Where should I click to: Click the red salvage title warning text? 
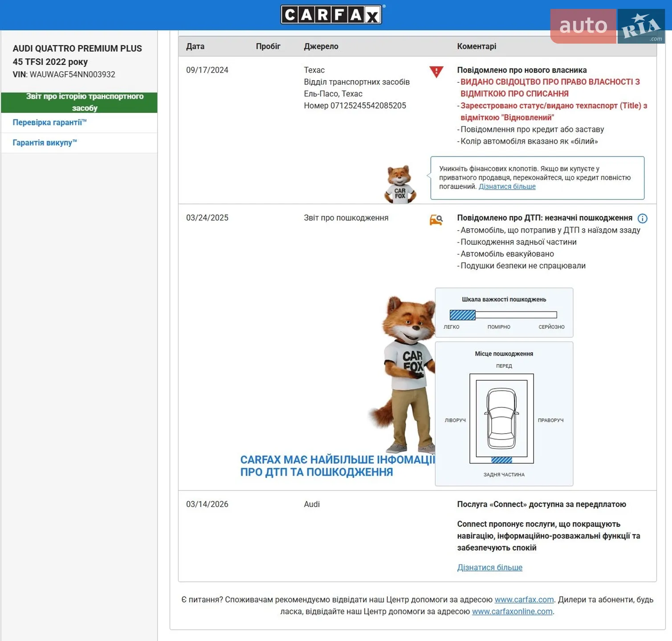click(550, 88)
